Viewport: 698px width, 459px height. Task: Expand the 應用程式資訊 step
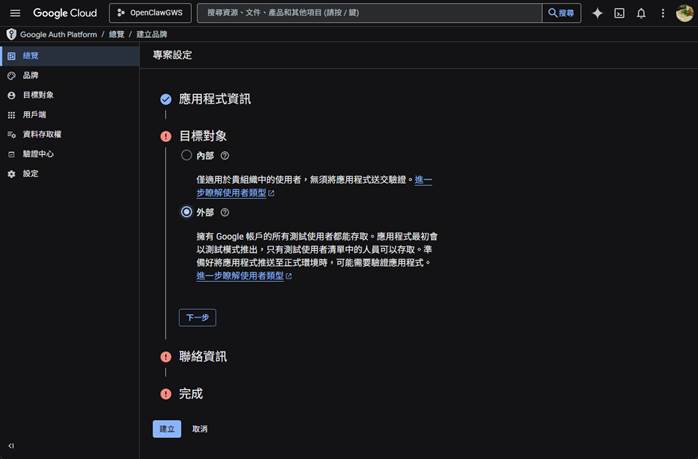[214, 99]
